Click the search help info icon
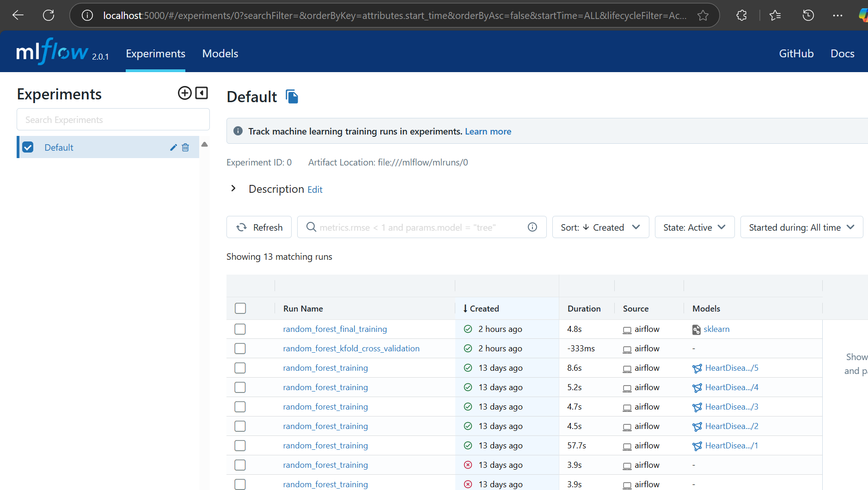 point(532,227)
